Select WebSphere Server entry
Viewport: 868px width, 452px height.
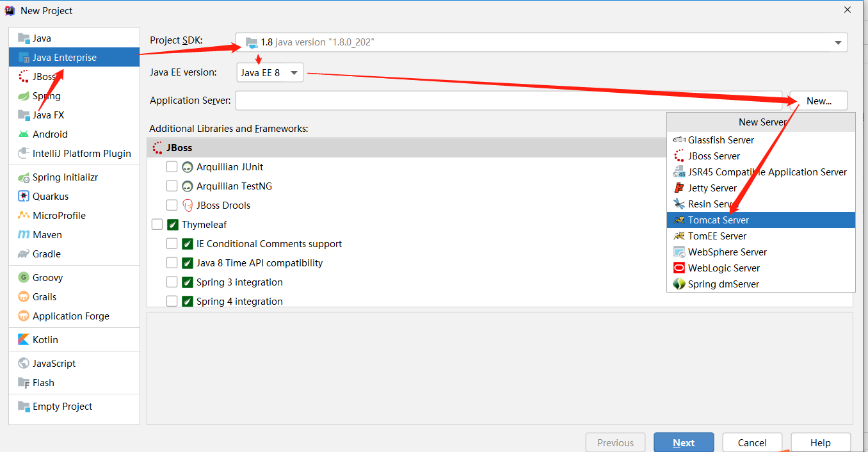761,252
